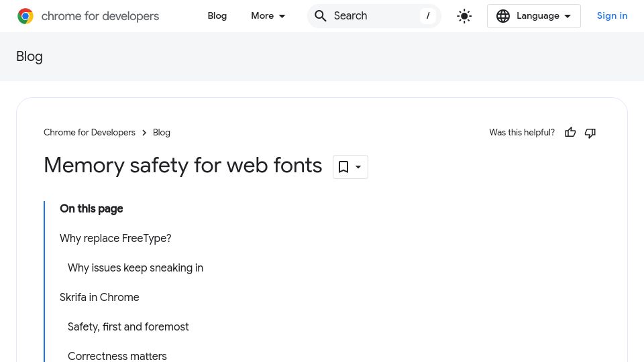The width and height of the screenshot is (644, 362).
Task: Click the breadcrumb chevron separator
Action: coord(144,133)
